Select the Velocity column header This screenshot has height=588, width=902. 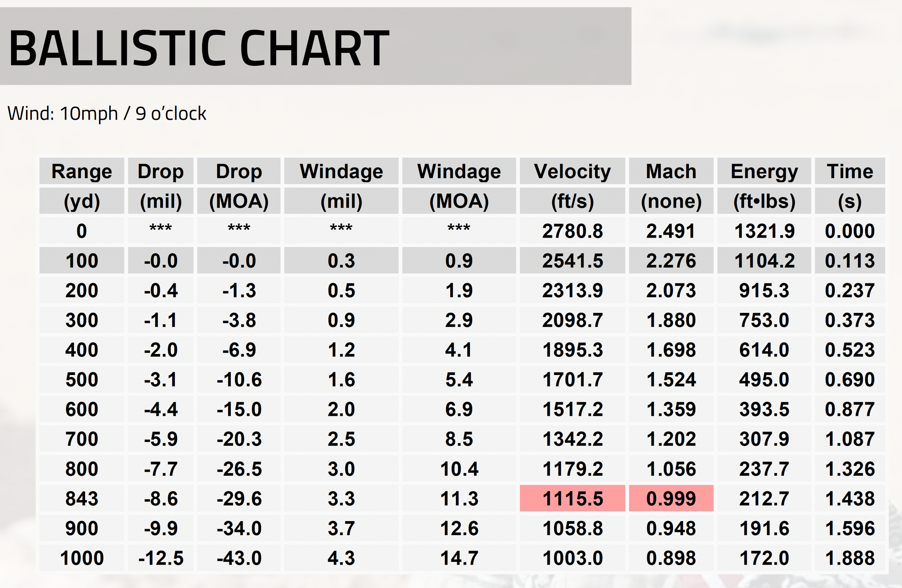(572, 171)
